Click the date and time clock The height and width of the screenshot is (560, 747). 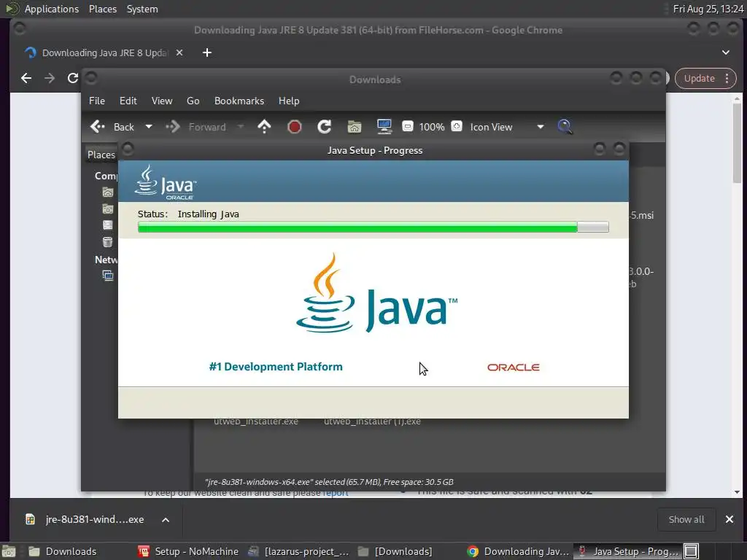coord(708,9)
